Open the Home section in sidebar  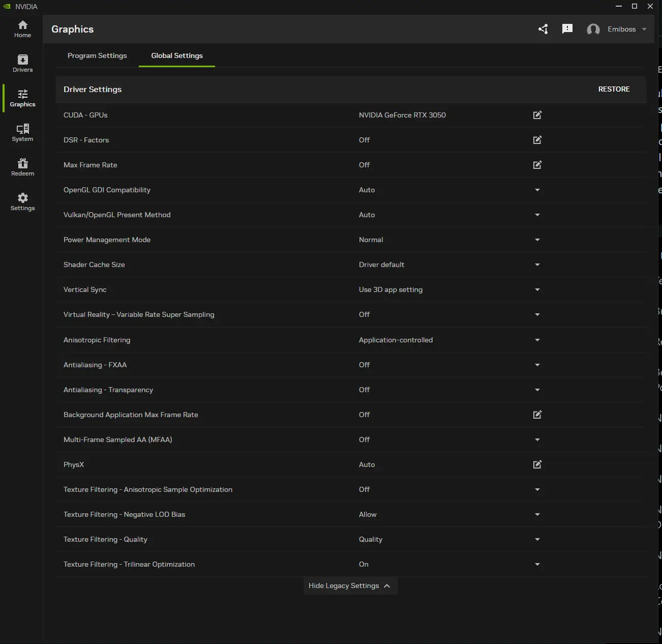click(22, 30)
